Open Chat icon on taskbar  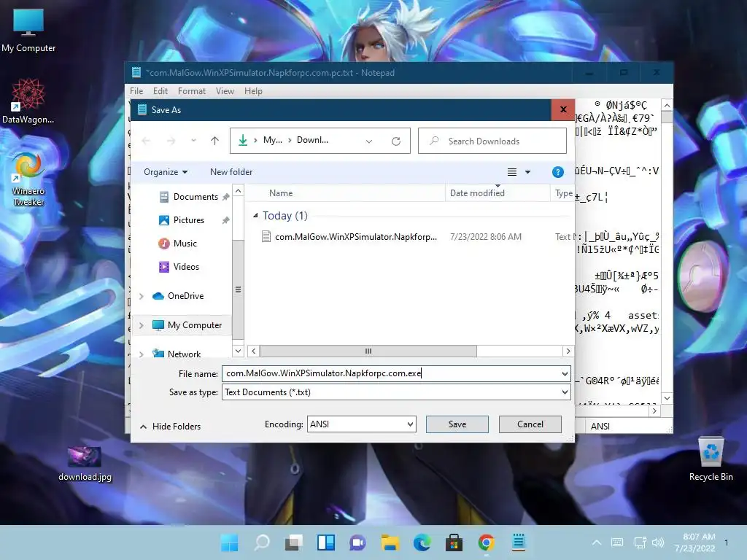coord(357,542)
